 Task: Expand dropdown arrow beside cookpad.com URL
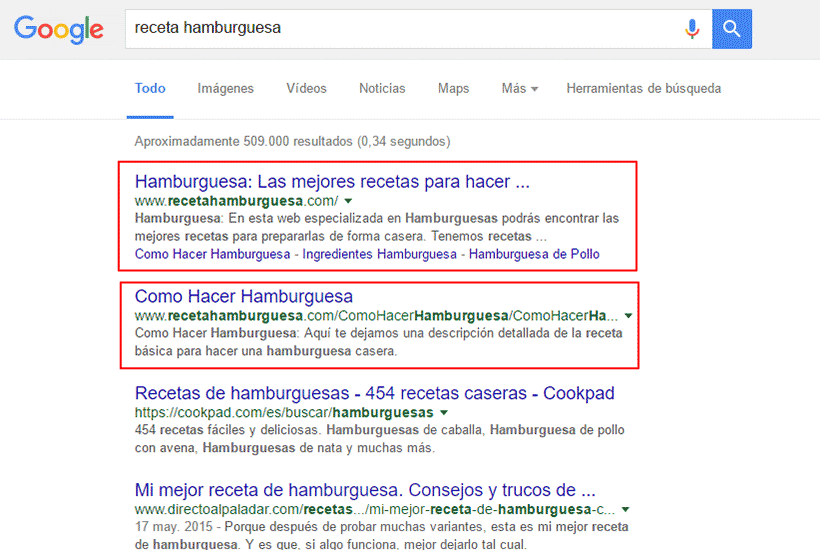(x=444, y=412)
